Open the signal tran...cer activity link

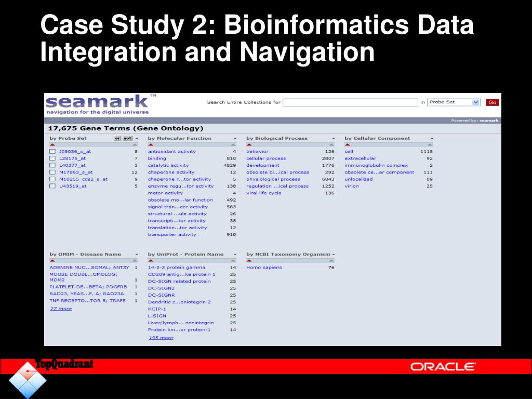(178, 207)
